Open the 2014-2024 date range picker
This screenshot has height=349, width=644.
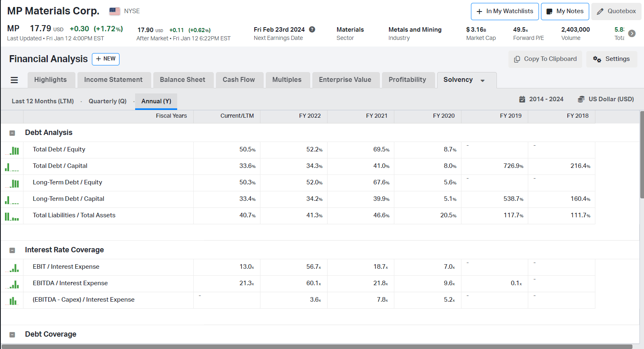[x=546, y=99]
